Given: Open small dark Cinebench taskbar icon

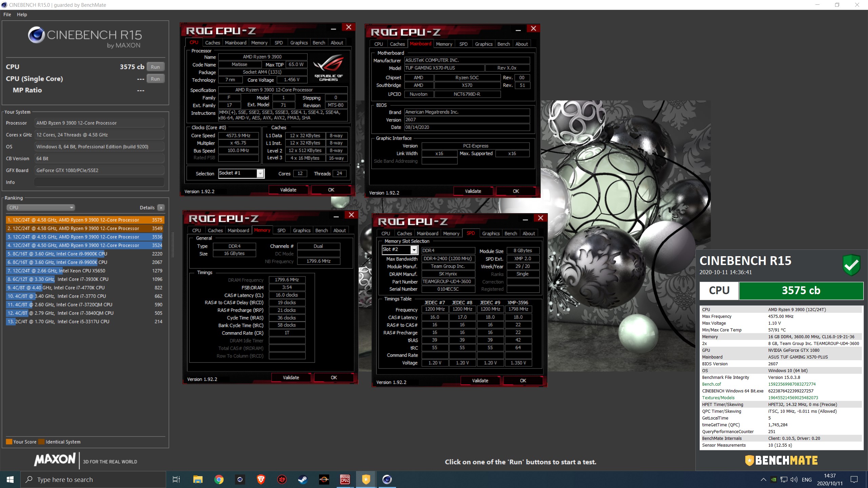Looking at the screenshot, I should tap(240, 479).
